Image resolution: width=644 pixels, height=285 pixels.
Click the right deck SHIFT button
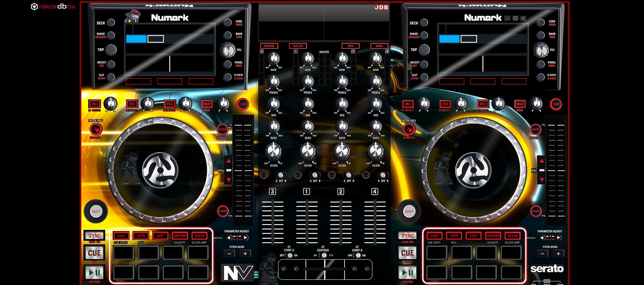[x=409, y=211]
